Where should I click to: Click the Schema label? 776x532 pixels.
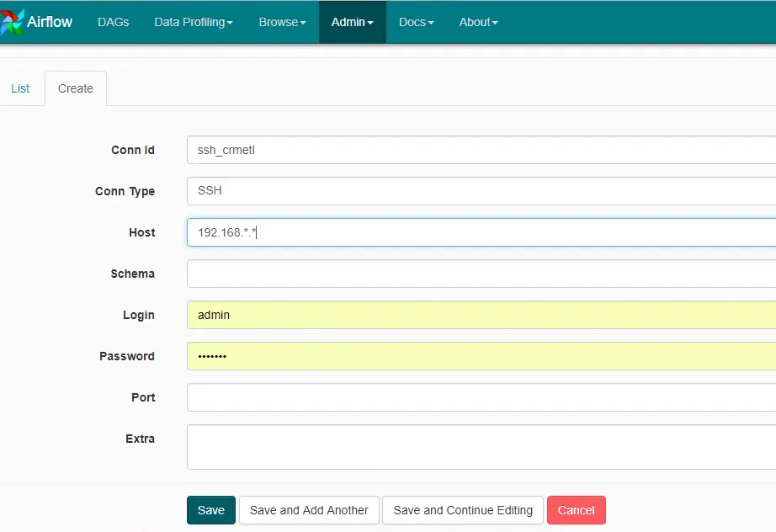coord(133,274)
